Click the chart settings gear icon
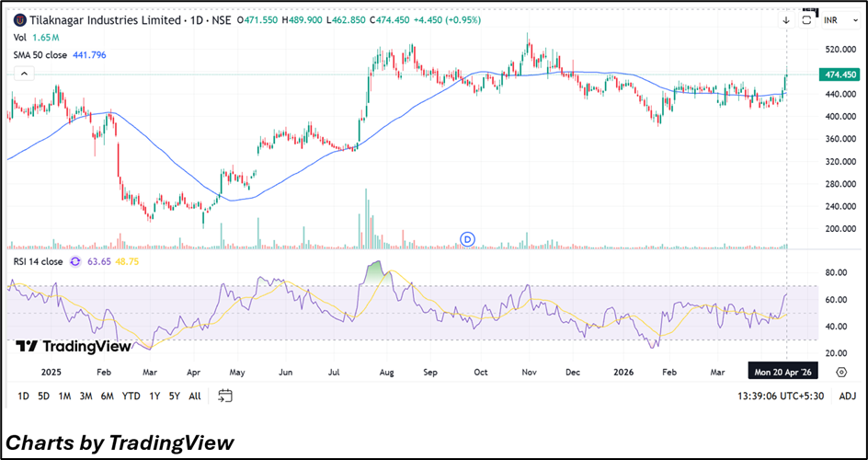868x460 pixels. point(841,372)
